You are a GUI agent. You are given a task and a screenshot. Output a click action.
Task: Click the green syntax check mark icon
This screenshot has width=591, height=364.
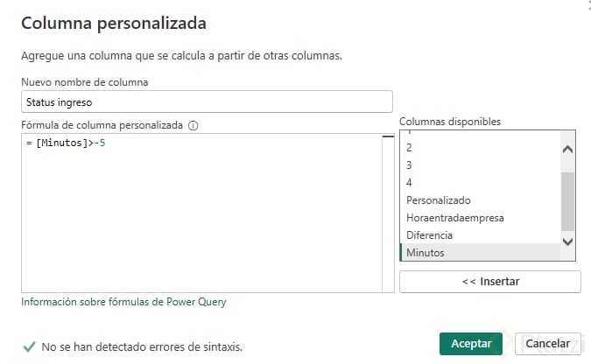point(29,346)
